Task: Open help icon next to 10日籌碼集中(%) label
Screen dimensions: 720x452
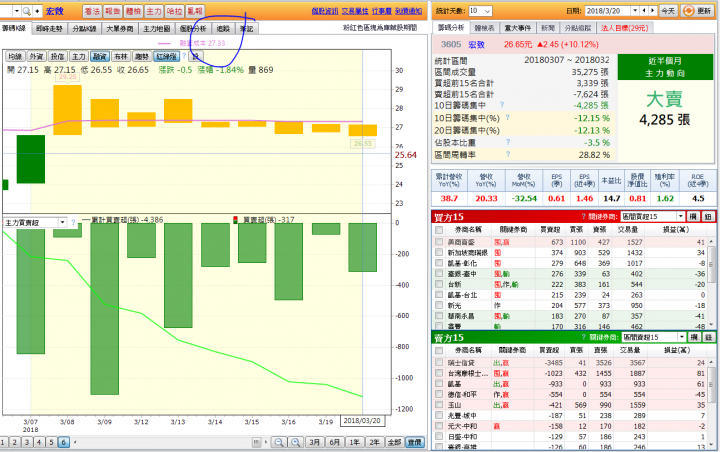Action: (x=507, y=117)
